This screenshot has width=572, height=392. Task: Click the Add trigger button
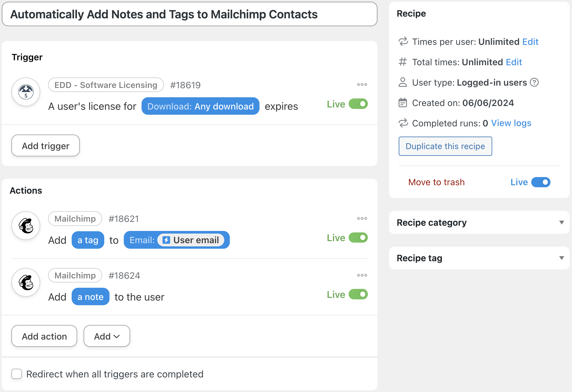45,146
